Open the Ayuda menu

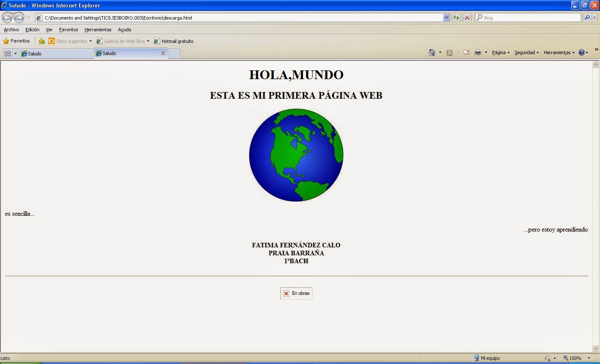(124, 30)
